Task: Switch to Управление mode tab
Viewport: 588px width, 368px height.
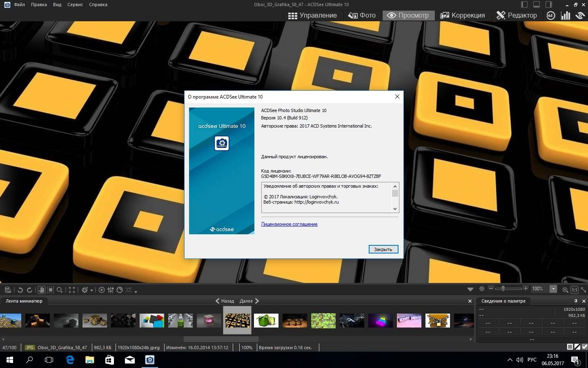Action: [x=312, y=16]
